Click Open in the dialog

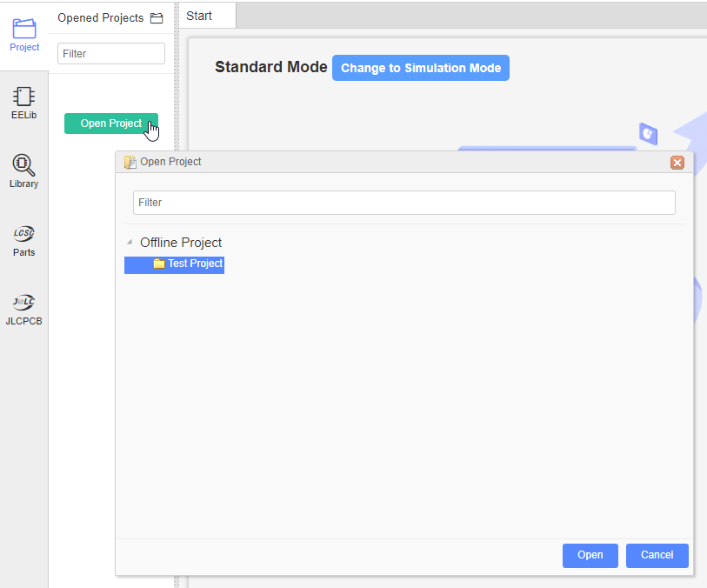(590, 555)
